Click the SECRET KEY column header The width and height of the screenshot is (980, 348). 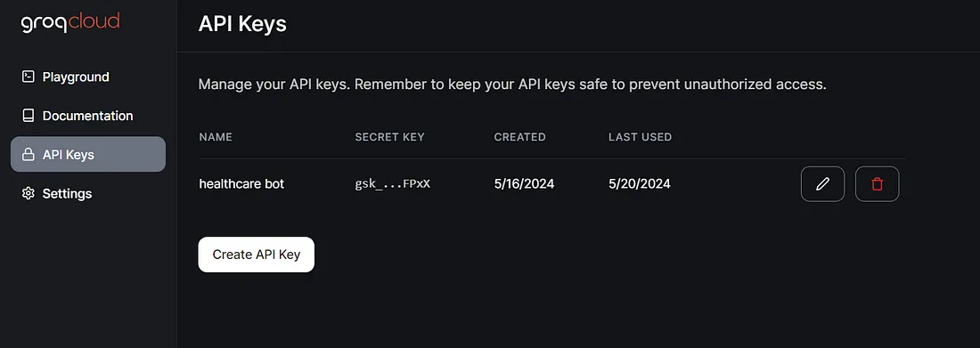[x=389, y=137]
